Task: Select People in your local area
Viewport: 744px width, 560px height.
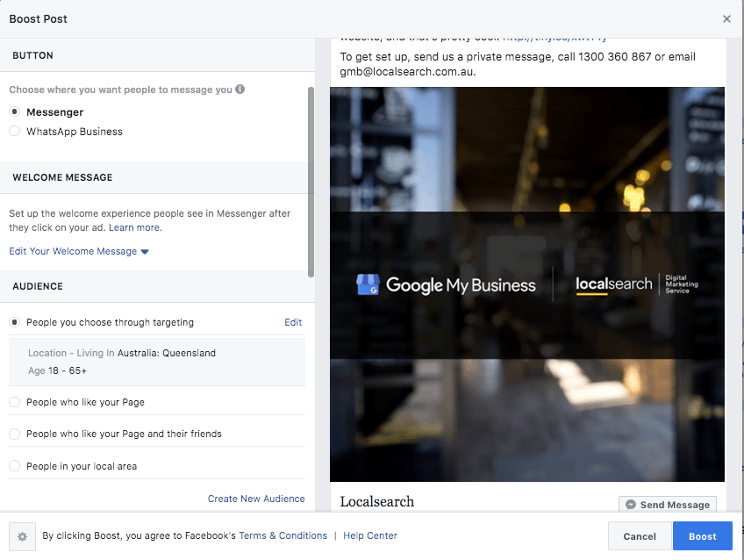Action: [x=15, y=466]
